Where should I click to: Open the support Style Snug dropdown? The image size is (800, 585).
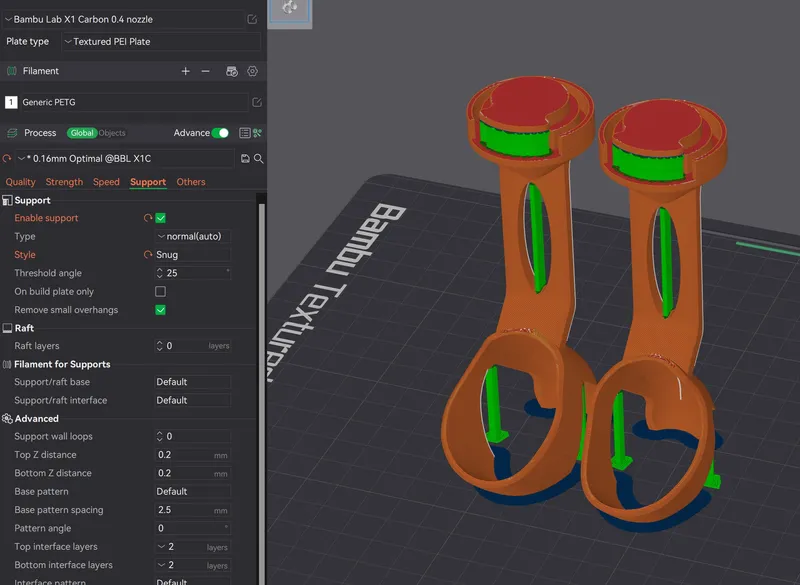click(x=193, y=255)
